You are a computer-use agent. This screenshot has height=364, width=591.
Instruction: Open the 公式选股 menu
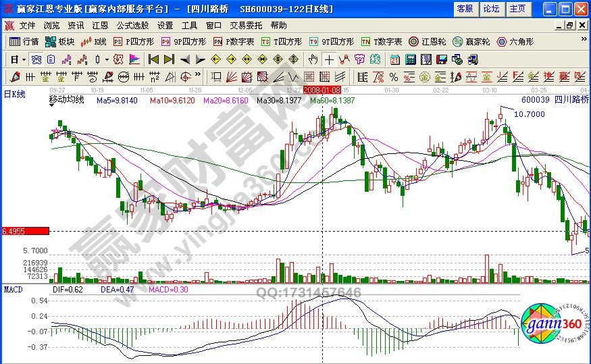[x=132, y=25]
